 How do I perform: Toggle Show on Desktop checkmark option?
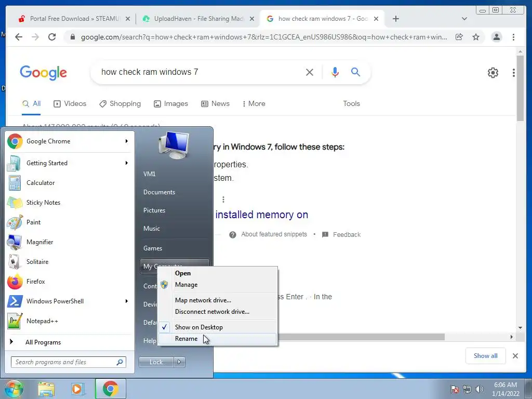217,327
